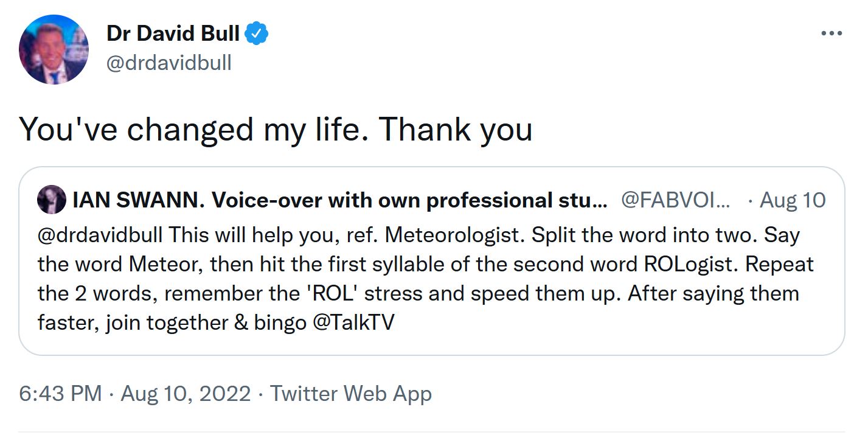Open the Twitter Web App source link
This screenshot has height=435, width=868.
tap(352, 394)
